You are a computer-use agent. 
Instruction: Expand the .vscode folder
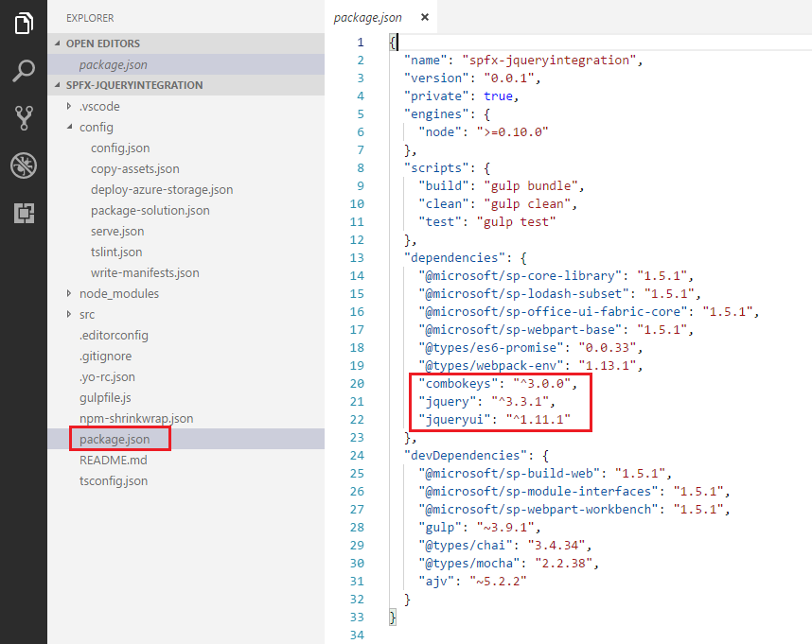(99, 106)
